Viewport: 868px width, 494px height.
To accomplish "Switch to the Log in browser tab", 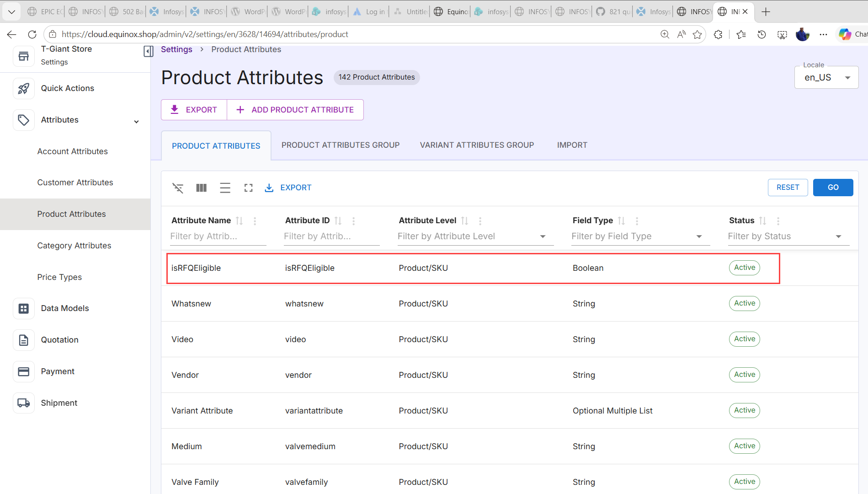I will click(369, 12).
